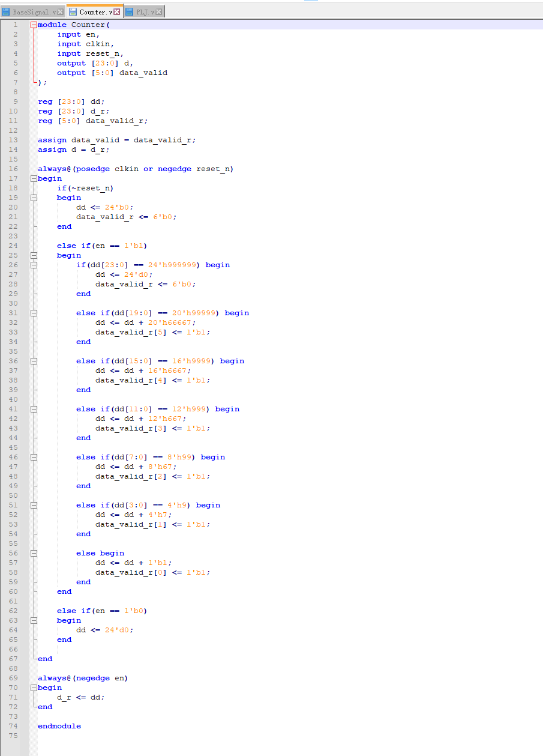Click the 'if(~reset_n)' line
Viewport: 543px width, 756px height.
coord(86,188)
